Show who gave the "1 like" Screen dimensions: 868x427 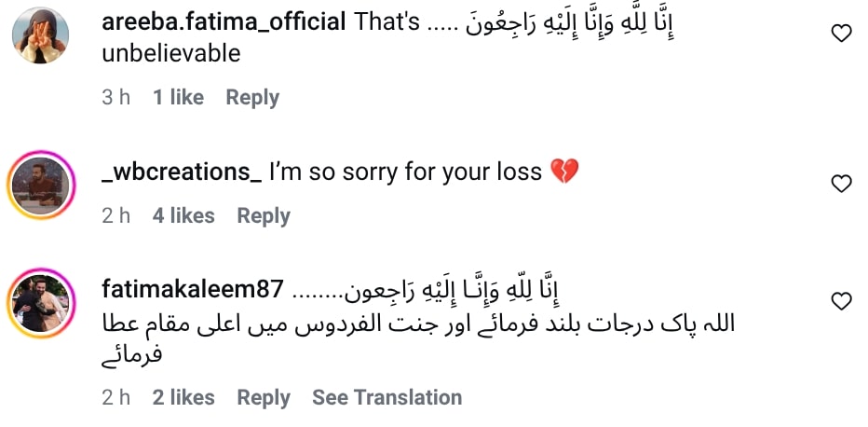178,98
